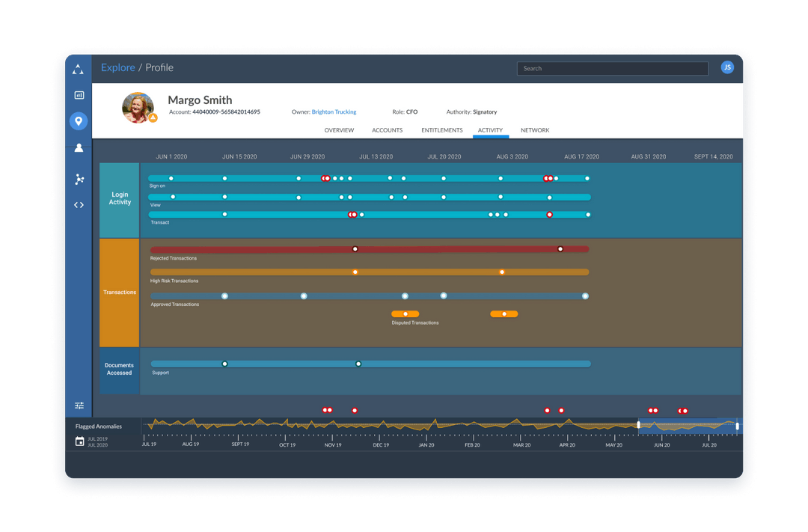808x532 pixels.
Task: Open the Entitlements tab
Action: 441,129
